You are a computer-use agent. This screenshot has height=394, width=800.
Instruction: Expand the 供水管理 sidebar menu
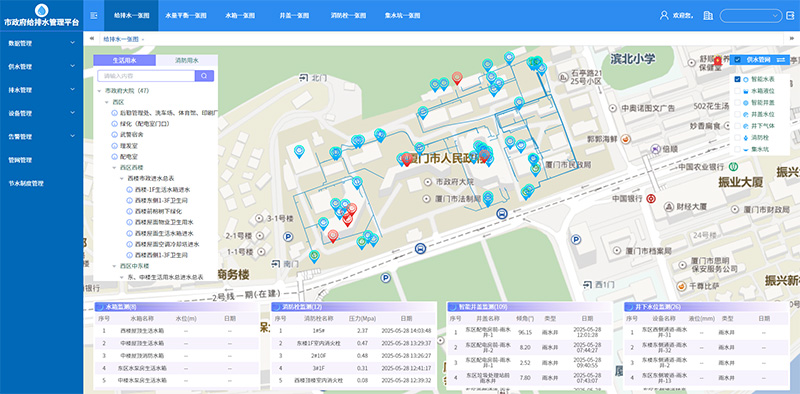click(x=41, y=67)
